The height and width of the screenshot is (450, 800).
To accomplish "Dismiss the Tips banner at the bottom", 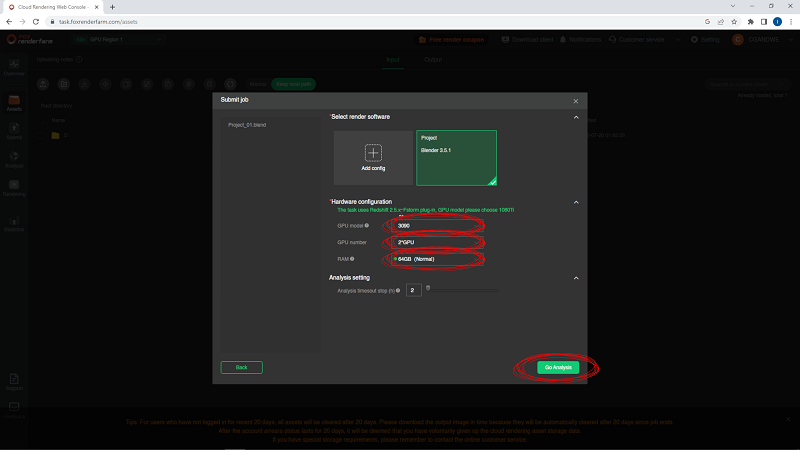I will pos(788,419).
